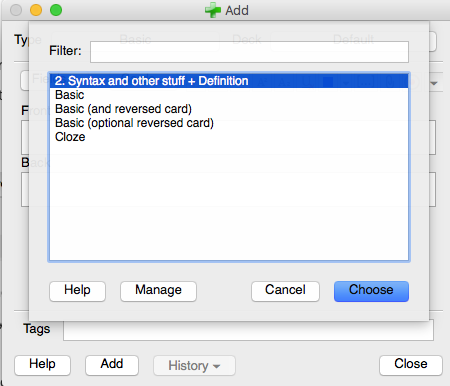Open the Manage note types button
This screenshot has height=386, width=450.
click(158, 291)
